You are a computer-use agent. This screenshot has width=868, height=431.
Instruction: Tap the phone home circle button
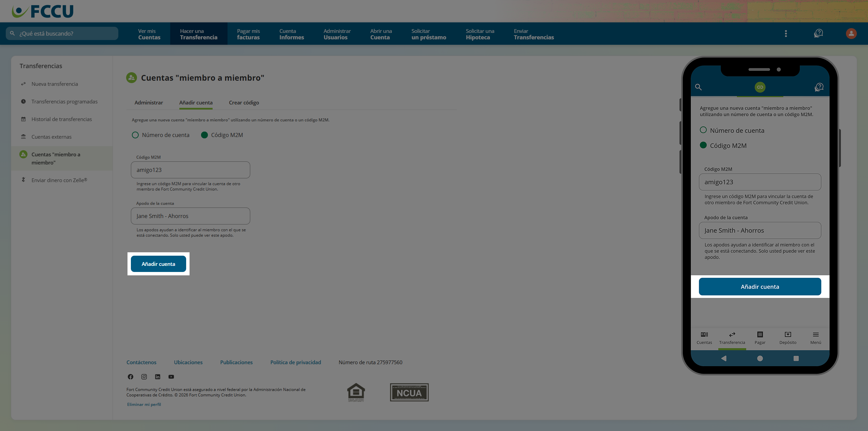[760, 358]
